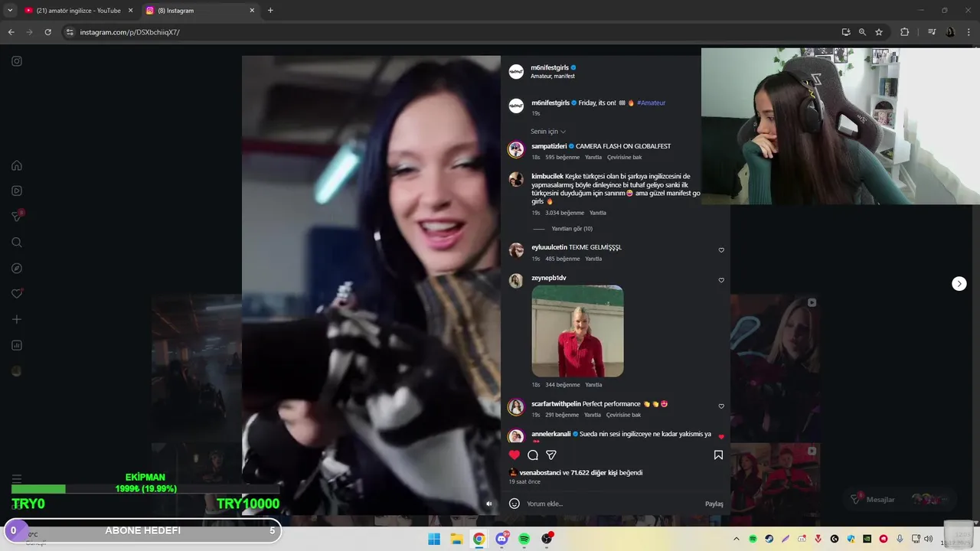Go to the next post with arrow

tap(959, 284)
